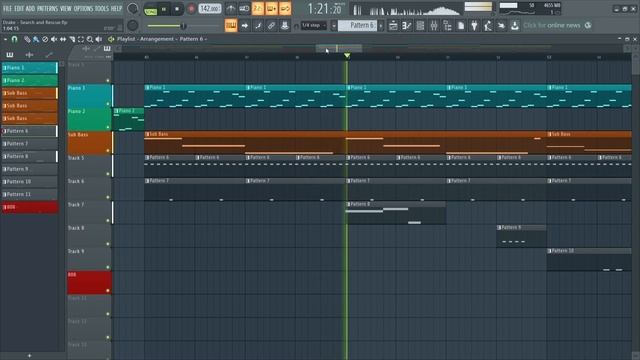Click the download arrow save icon
Image resolution: width=640 pixels, height=360 pixels.
coord(515,26)
